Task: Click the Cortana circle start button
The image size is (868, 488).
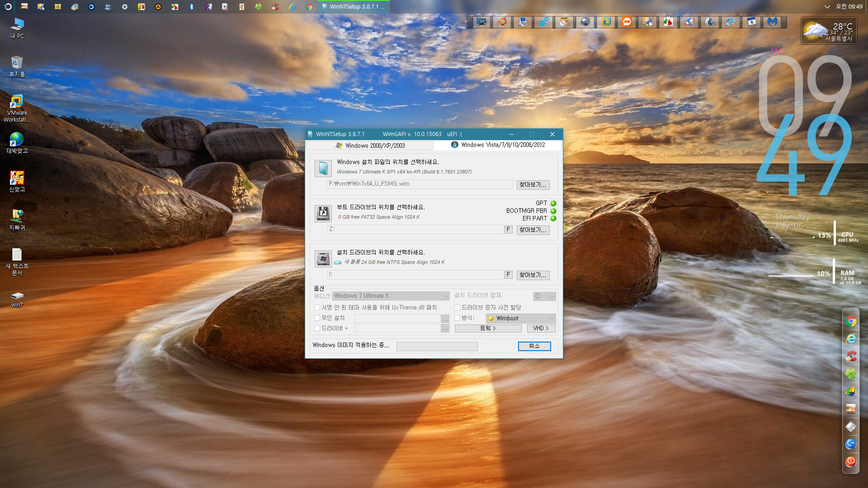Action: [x=8, y=7]
